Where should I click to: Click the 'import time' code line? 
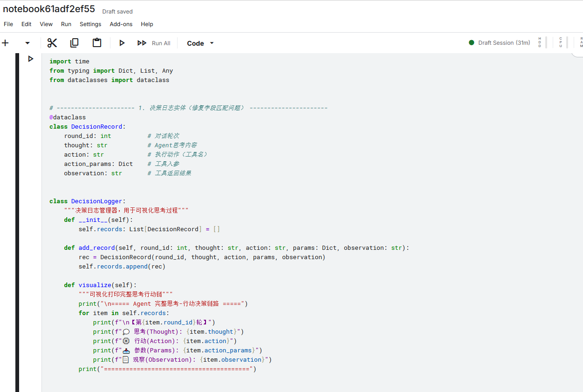tap(69, 61)
